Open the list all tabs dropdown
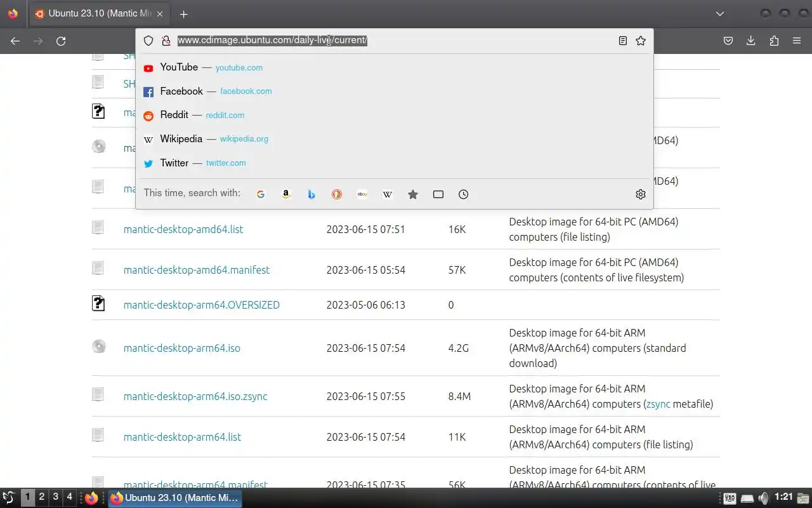This screenshot has width=812, height=508. 720,14
